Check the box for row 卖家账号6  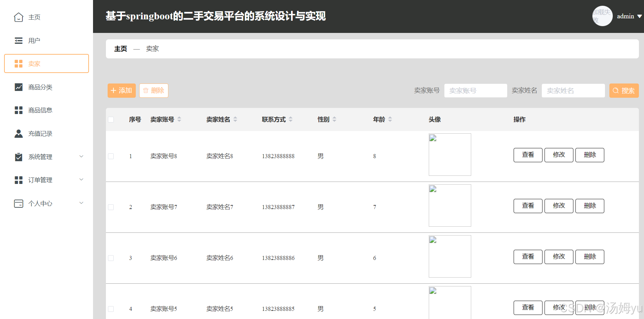point(111,258)
